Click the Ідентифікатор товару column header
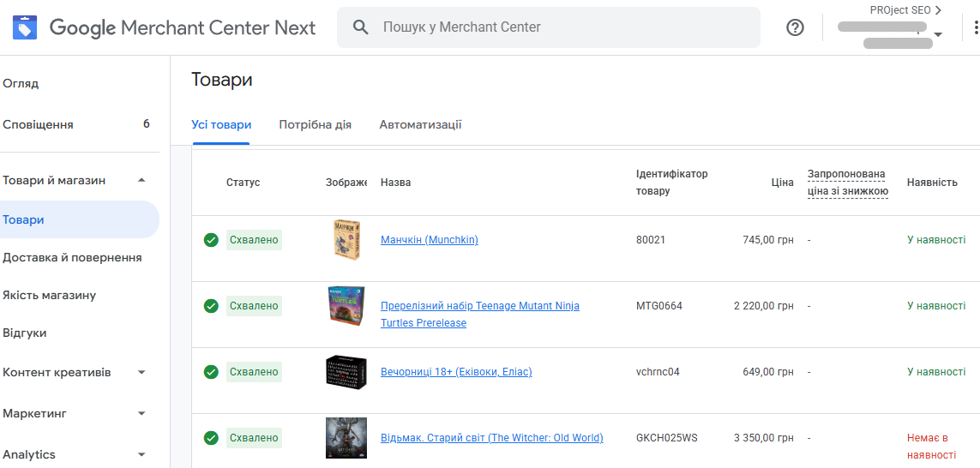The width and height of the screenshot is (980, 468). 672,183
